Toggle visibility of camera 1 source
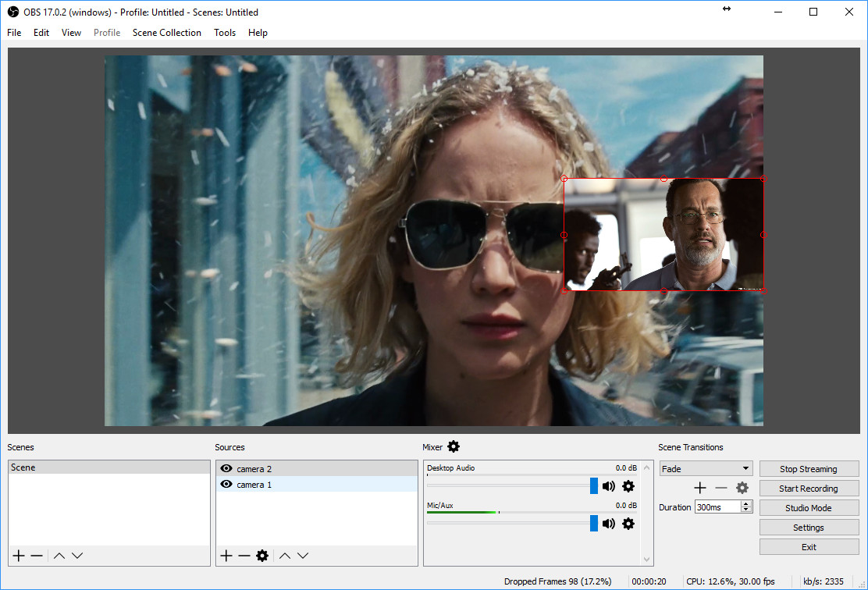 pos(226,484)
